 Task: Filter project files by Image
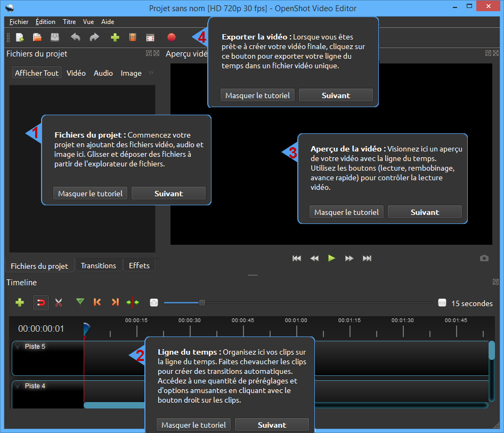[131, 73]
